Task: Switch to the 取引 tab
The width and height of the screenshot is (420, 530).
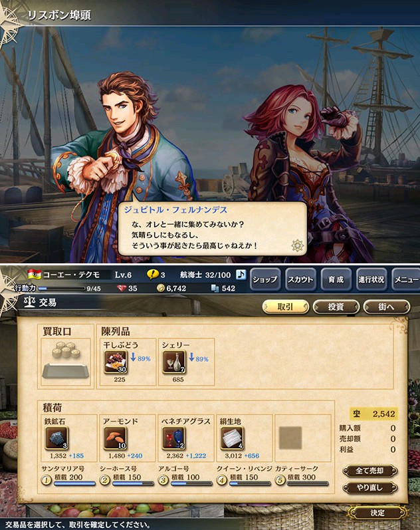Action: 286,307
